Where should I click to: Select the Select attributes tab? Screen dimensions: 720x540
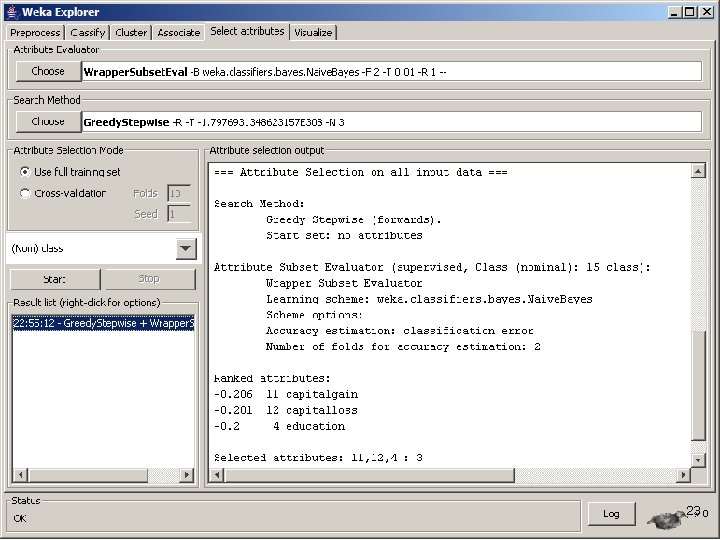click(x=247, y=31)
